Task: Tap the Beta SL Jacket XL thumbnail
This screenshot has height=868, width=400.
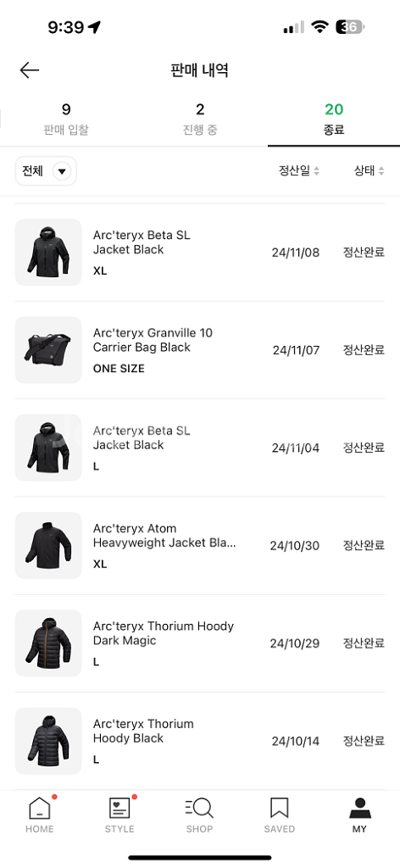Action: 48,253
